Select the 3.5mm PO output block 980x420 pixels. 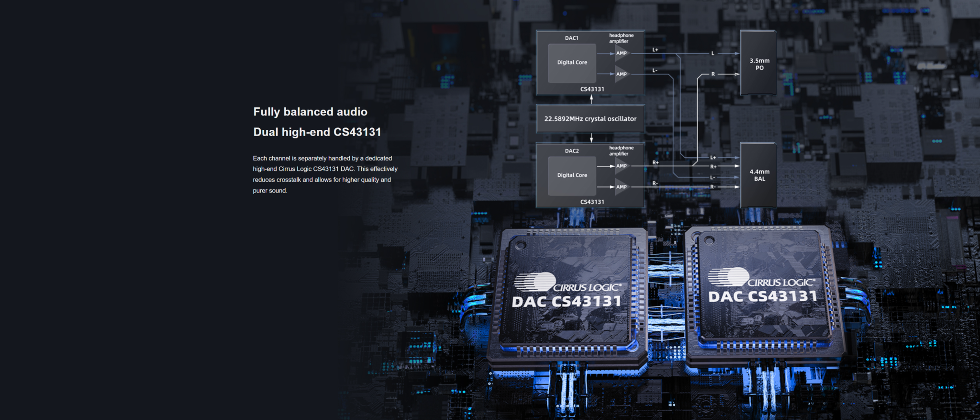coord(758,63)
